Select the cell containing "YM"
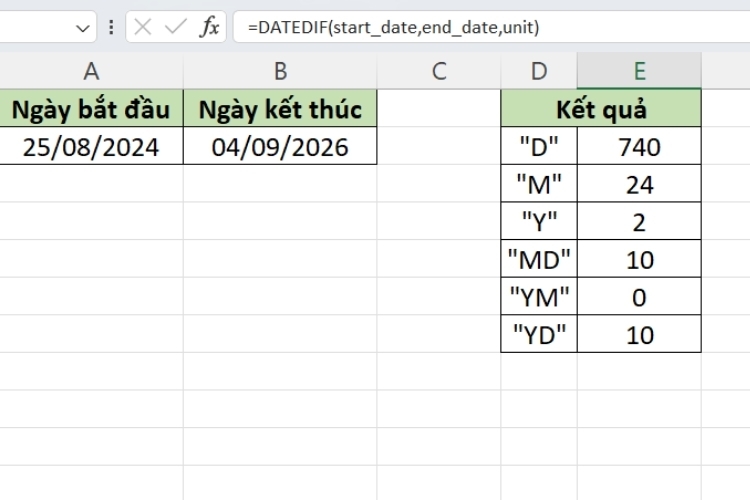This screenshot has width=750, height=500. [539, 296]
